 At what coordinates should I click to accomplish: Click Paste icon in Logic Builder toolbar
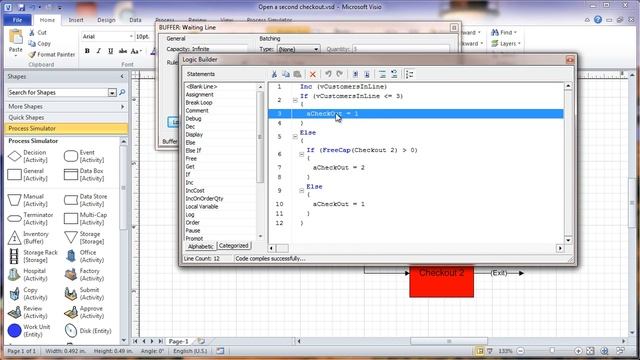pos(298,74)
